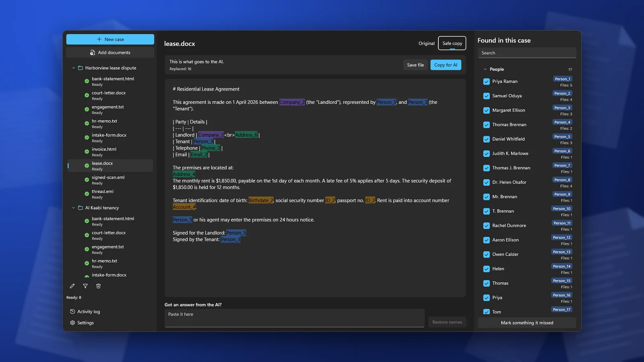Click the trash delete icon
The height and width of the screenshot is (362, 644).
(98, 286)
